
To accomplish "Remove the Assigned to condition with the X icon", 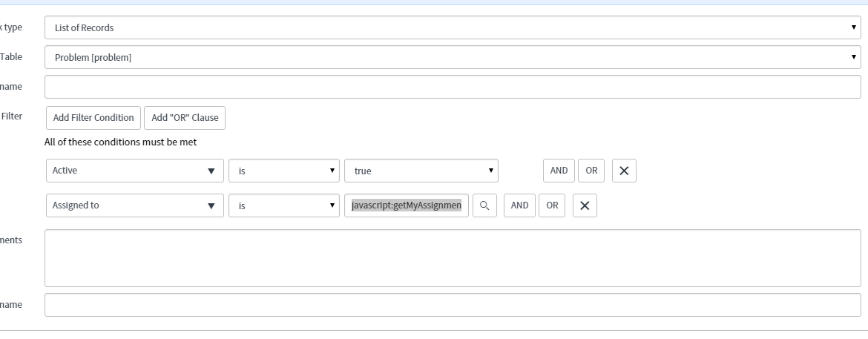I will (x=585, y=205).
